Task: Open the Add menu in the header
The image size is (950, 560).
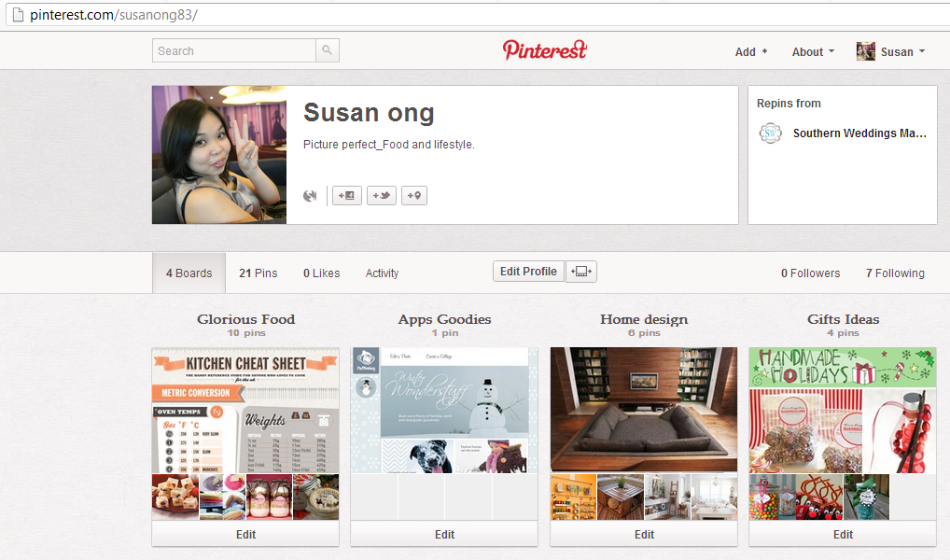Action: tap(751, 52)
